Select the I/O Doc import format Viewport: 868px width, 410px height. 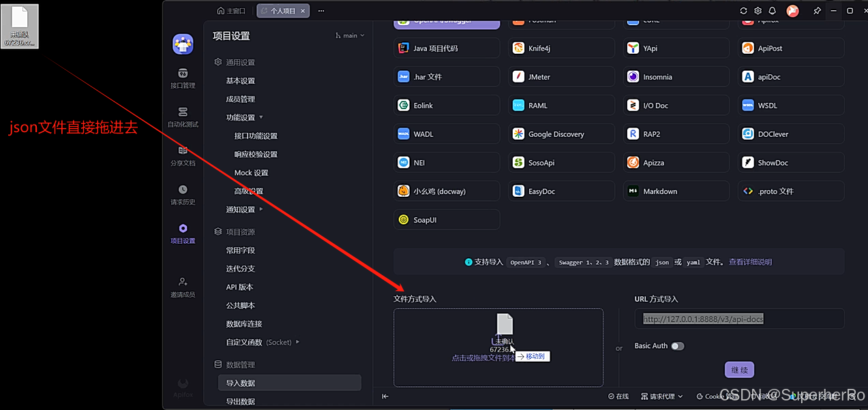[x=676, y=106]
